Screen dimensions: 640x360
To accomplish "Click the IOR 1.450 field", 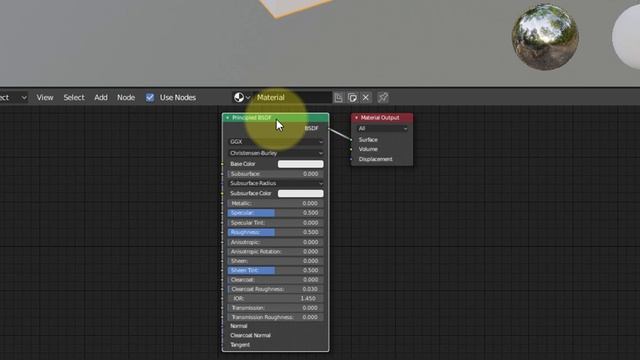I will (276, 298).
